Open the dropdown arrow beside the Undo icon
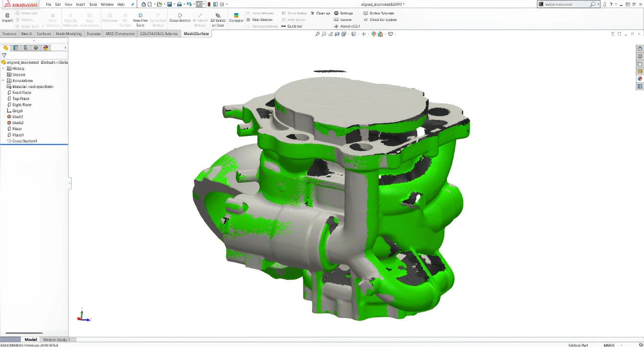This screenshot has width=644, height=347. pos(193,4)
